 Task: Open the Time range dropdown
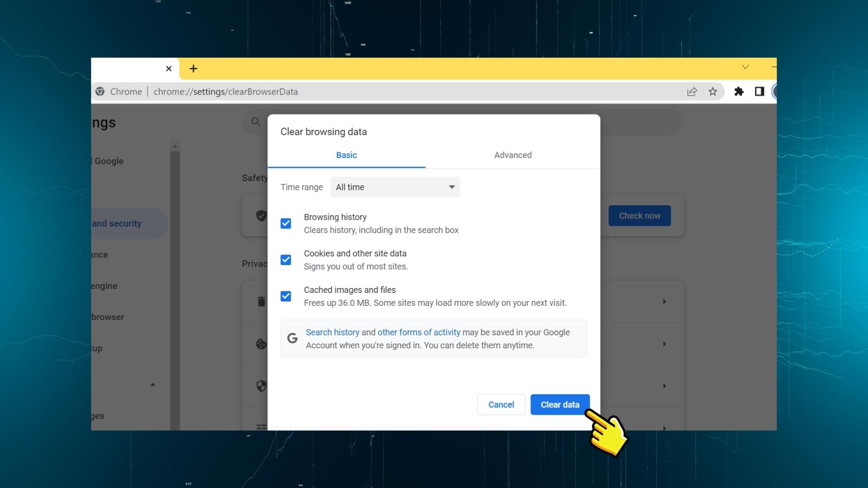point(395,187)
